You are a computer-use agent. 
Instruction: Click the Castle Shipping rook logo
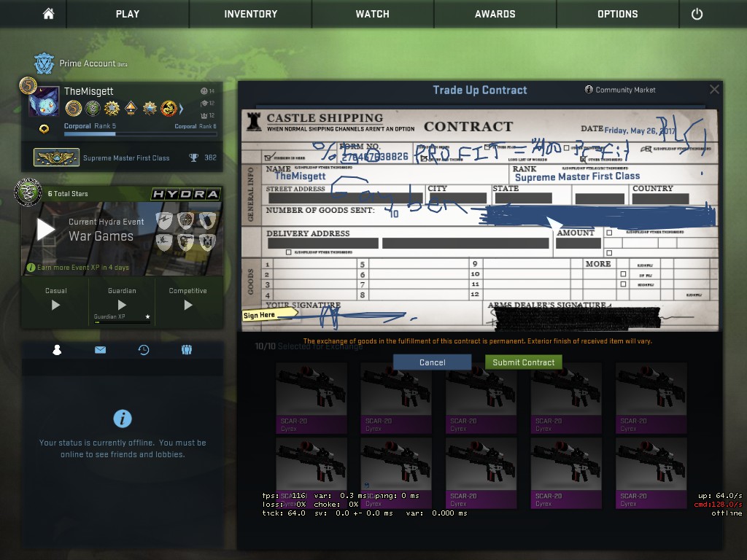[x=253, y=122]
